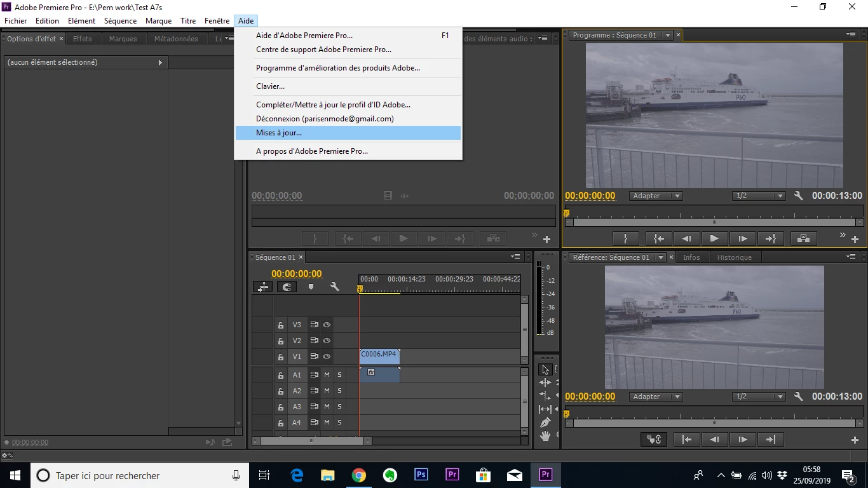Open Programme: Séquence 01 dropdown arrow

point(667,36)
